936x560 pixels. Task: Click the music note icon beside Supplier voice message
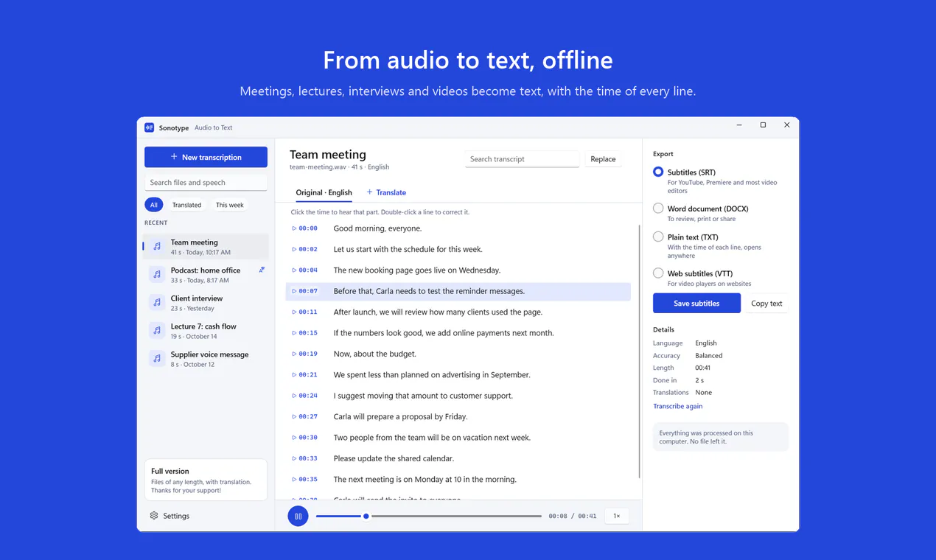click(x=157, y=359)
